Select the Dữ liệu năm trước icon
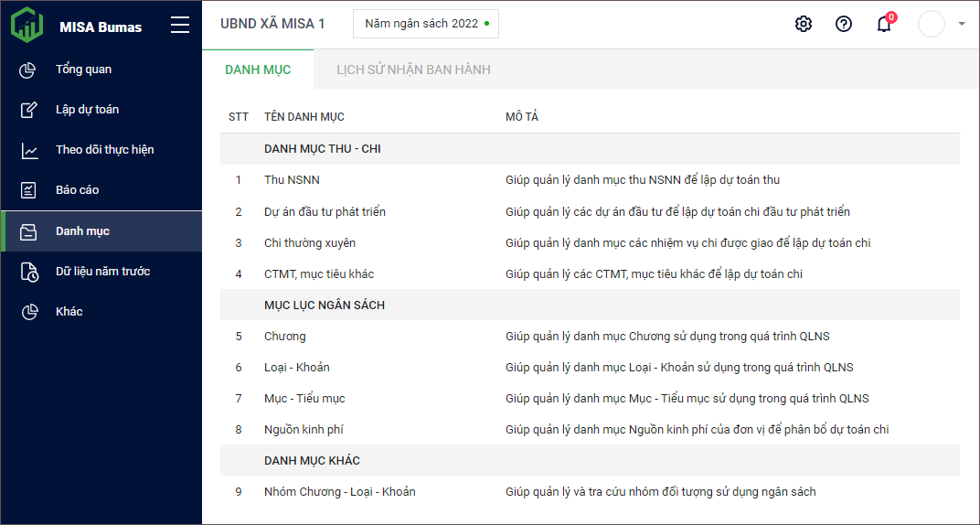This screenshot has width=980, height=525. click(x=29, y=272)
